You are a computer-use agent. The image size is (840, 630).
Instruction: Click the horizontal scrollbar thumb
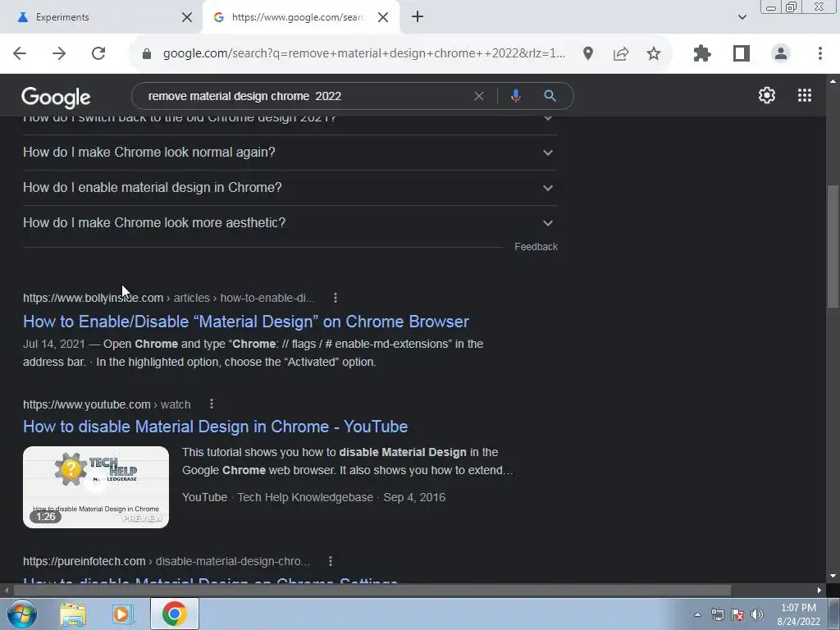(372, 591)
